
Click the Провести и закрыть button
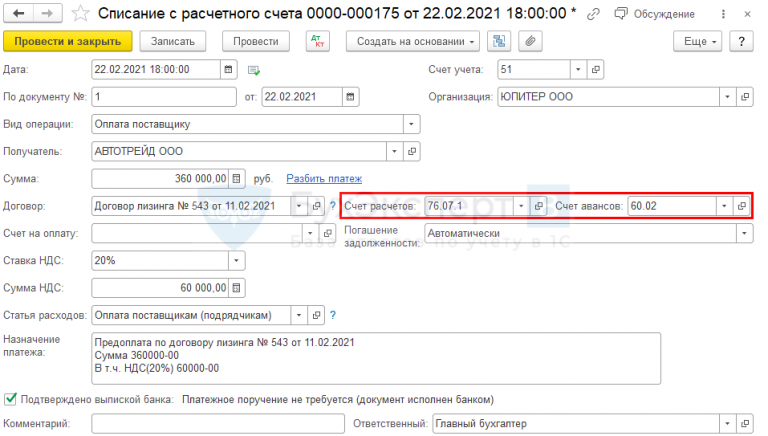pyautogui.click(x=67, y=41)
